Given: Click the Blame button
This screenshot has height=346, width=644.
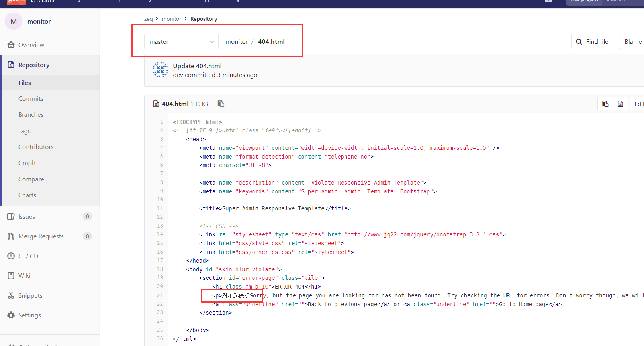Looking at the screenshot, I should point(632,41).
